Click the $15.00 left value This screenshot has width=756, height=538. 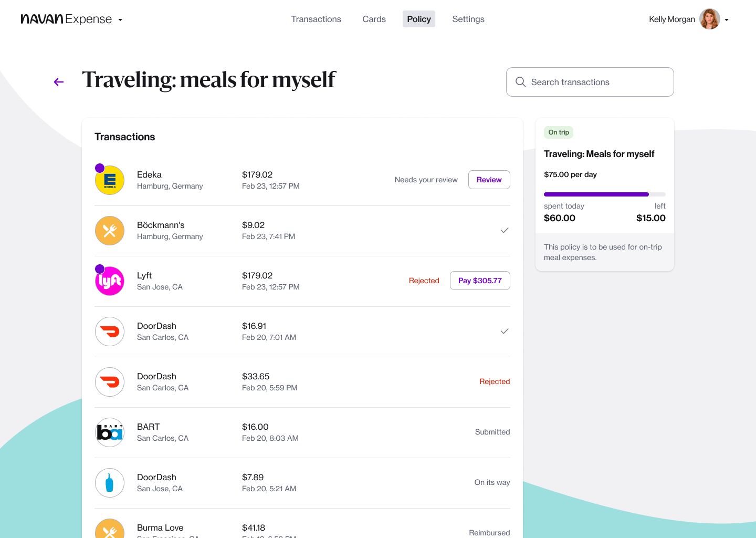pos(651,218)
